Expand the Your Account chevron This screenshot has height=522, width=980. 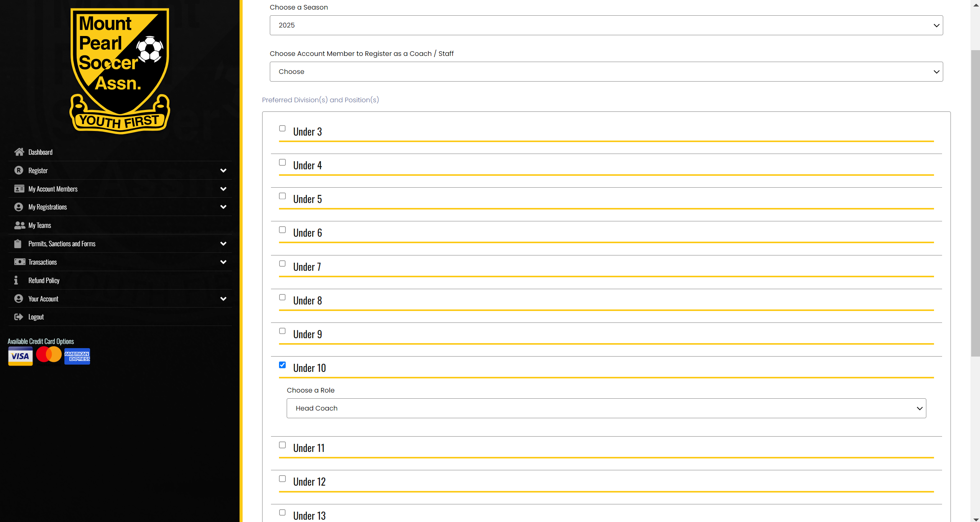click(x=223, y=299)
